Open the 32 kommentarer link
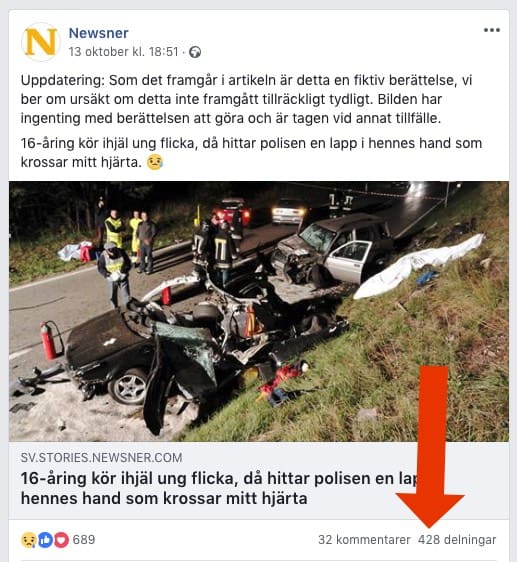 [x=364, y=540]
